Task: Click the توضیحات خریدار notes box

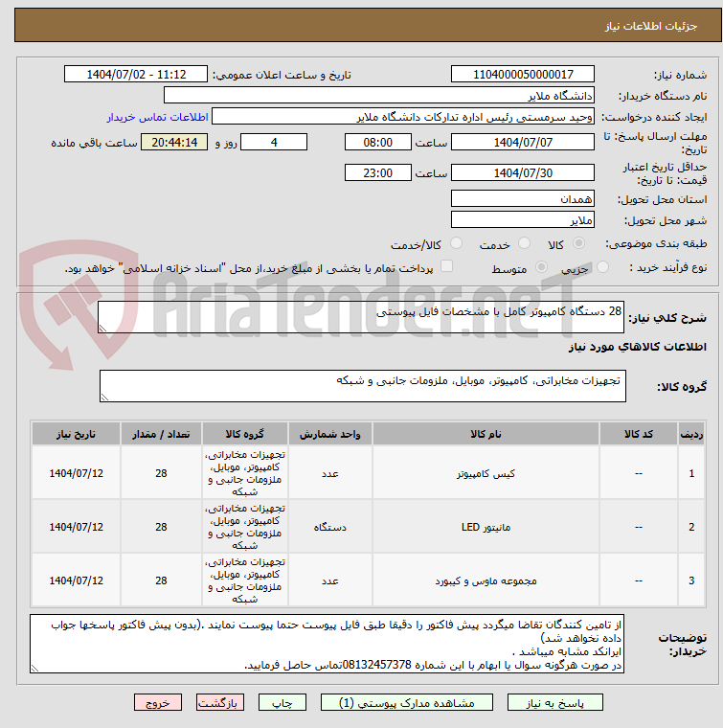Action: coord(328,644)
